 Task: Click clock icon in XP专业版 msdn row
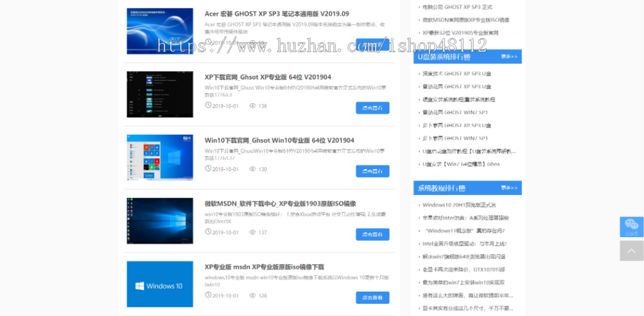click(208, 295)
